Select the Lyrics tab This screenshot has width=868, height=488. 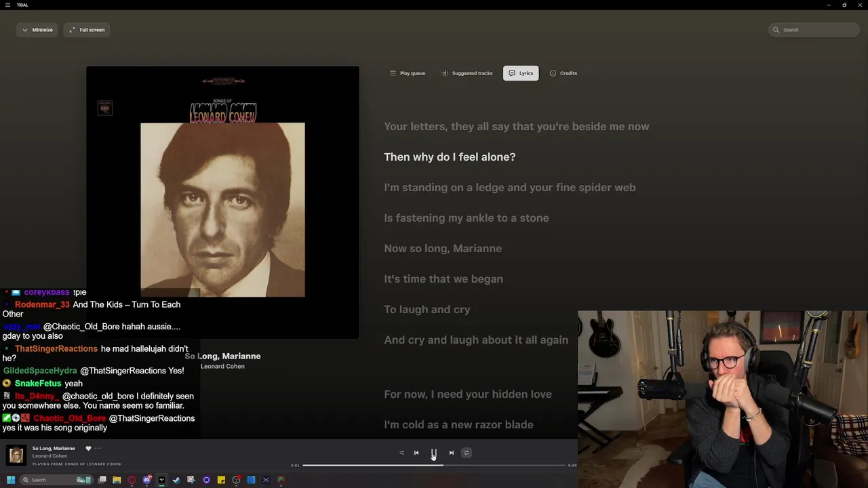(521, 73)
